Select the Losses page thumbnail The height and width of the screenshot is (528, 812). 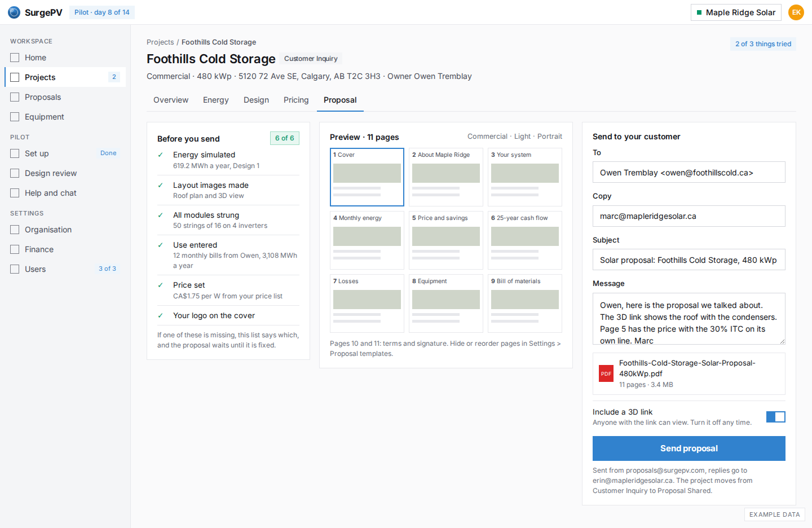(x=367, y=303)
